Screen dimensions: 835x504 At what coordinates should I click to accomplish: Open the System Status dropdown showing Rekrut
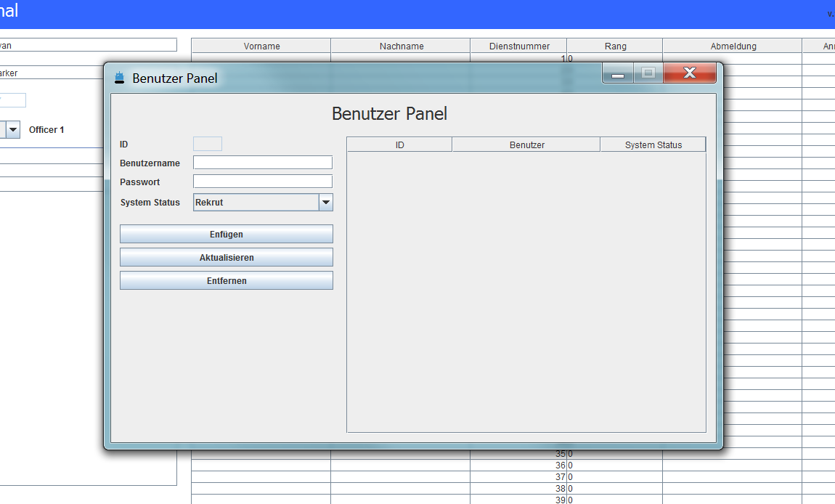click(x=263, y=203)
